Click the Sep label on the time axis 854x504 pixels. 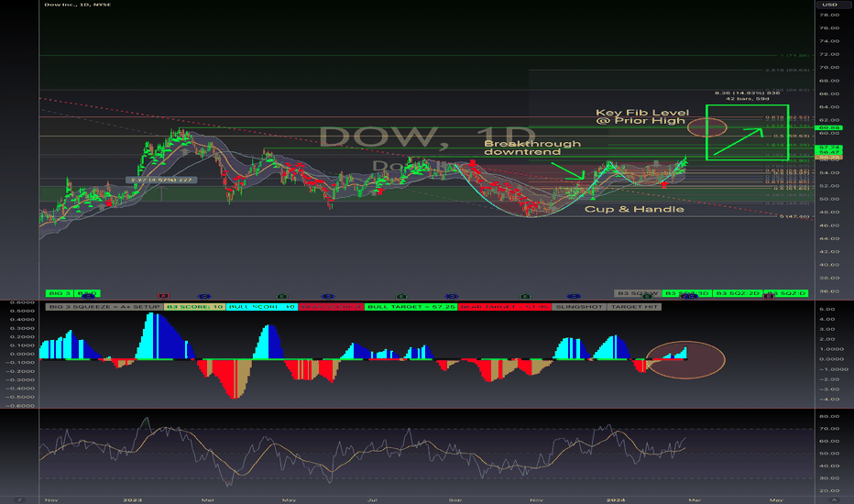click(x=454, y=499)
